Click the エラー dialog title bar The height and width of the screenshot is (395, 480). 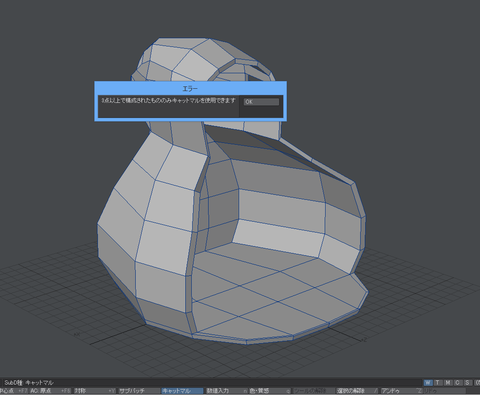(x=190, y=89)
